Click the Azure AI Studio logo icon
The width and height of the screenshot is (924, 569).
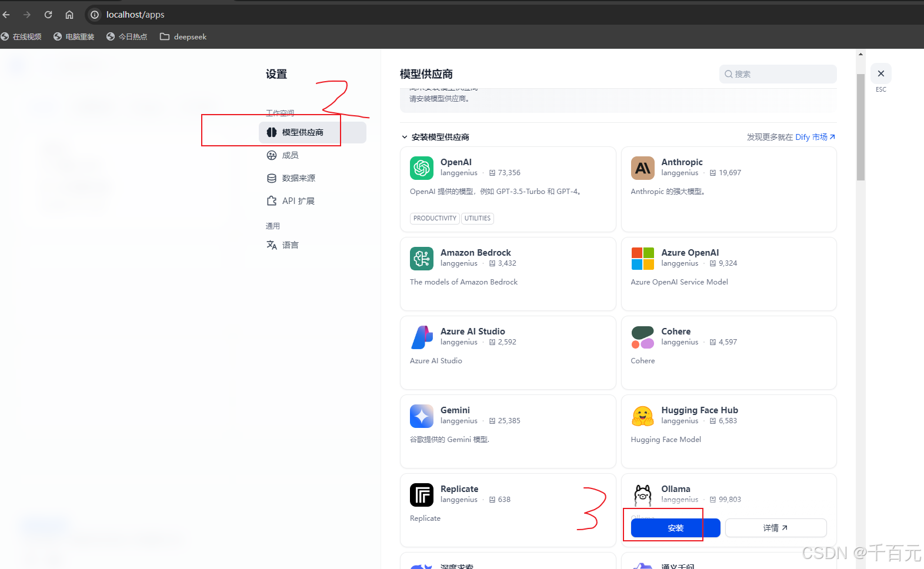click(x=422, y=337)
